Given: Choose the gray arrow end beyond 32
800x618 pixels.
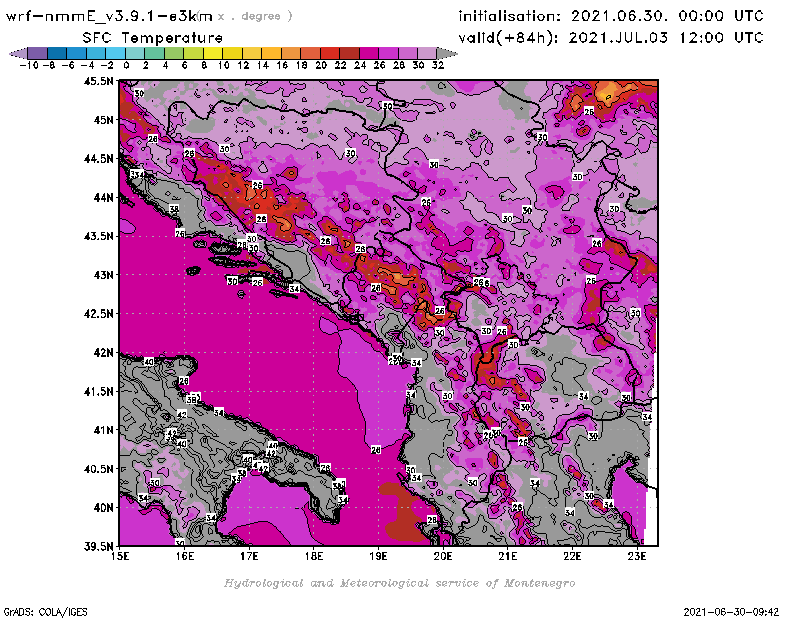Looking at the screenshot, I should (x=447, y=53).
